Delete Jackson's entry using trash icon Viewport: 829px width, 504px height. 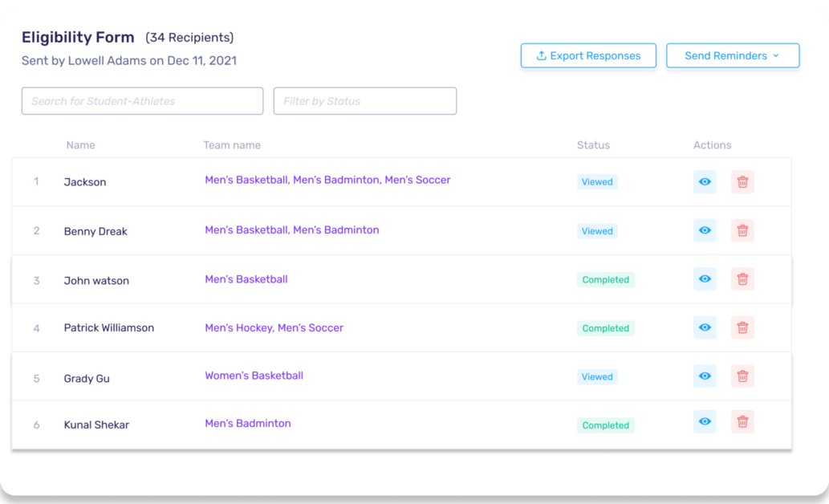(742, 181)
